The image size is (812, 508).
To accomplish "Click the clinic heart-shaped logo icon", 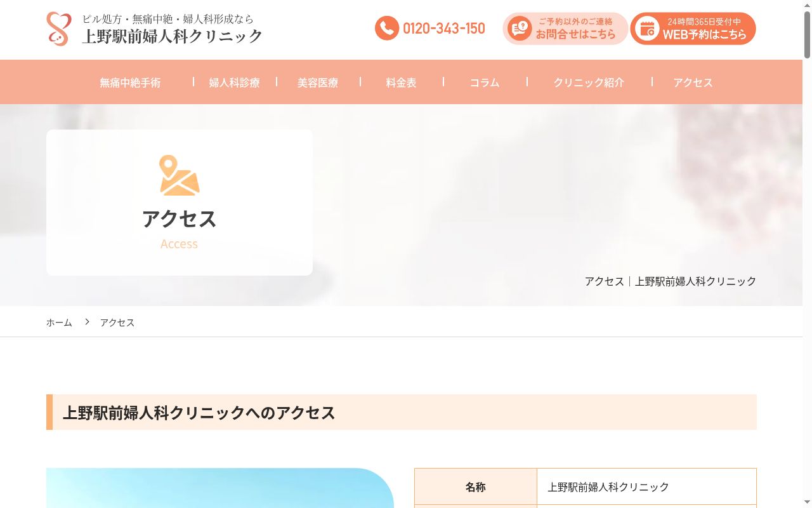I will 59,29.
